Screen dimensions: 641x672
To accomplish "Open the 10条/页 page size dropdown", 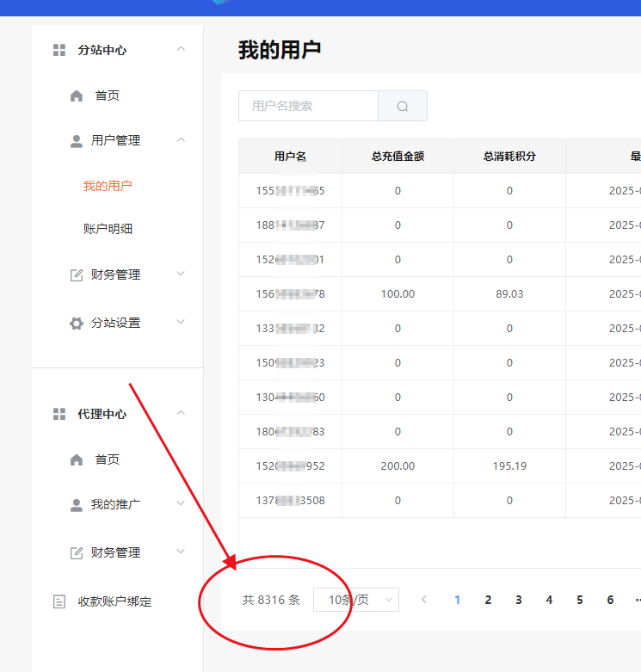I will (x=356, y=600).
